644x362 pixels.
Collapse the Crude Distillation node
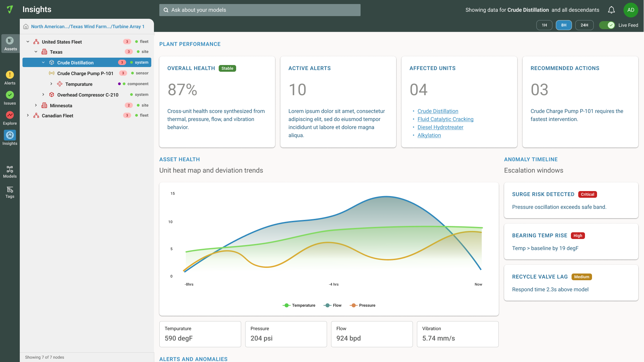[43, 63]
